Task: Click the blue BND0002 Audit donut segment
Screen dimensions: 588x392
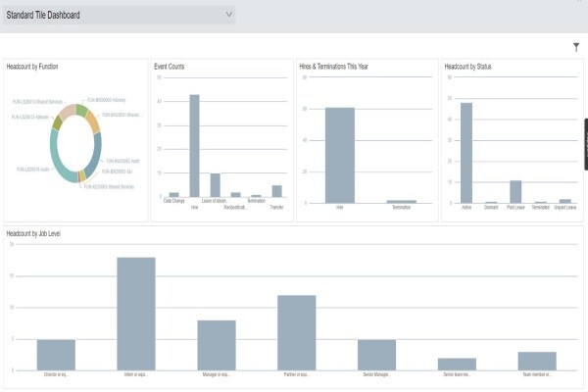Action: pos(96,154)
